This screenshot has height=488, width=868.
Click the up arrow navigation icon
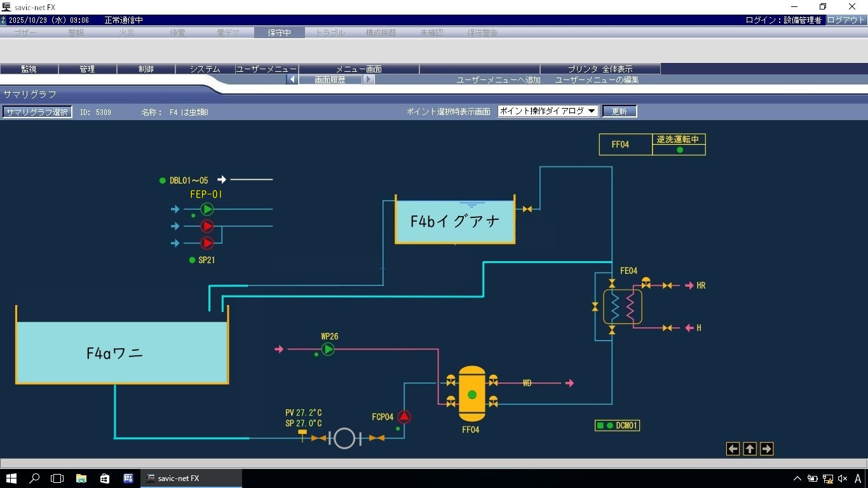point(750,449)
